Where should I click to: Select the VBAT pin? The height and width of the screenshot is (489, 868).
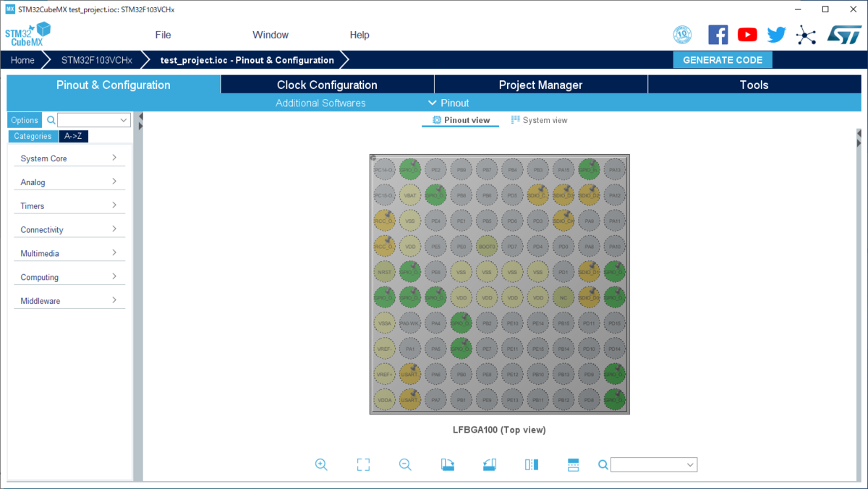[410, 195]
